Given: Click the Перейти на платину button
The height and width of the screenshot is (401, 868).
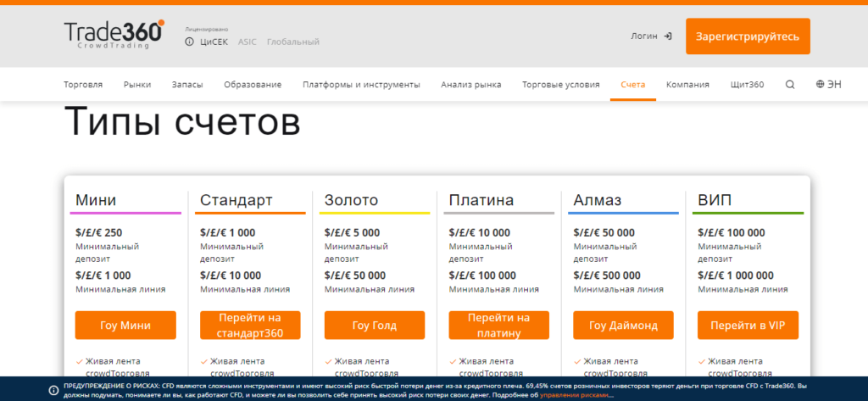Looking at the screenshot, I should [x=498, y=325].
